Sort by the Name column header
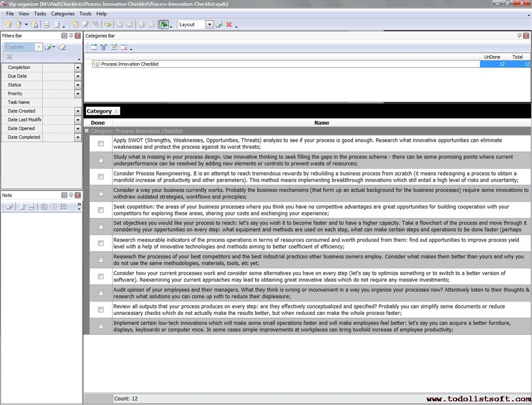 321,123
